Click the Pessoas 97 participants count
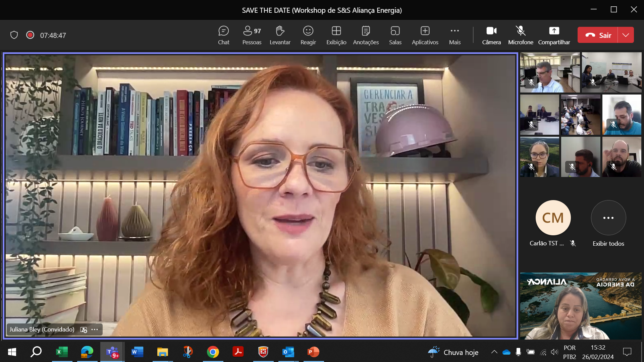 [x=252, y=35]
